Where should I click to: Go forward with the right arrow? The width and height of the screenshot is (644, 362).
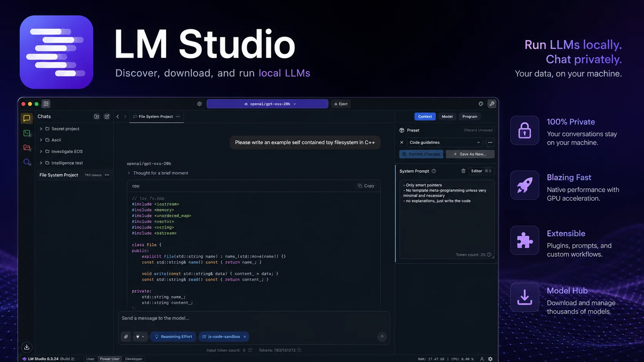click(x=125, y=117)
